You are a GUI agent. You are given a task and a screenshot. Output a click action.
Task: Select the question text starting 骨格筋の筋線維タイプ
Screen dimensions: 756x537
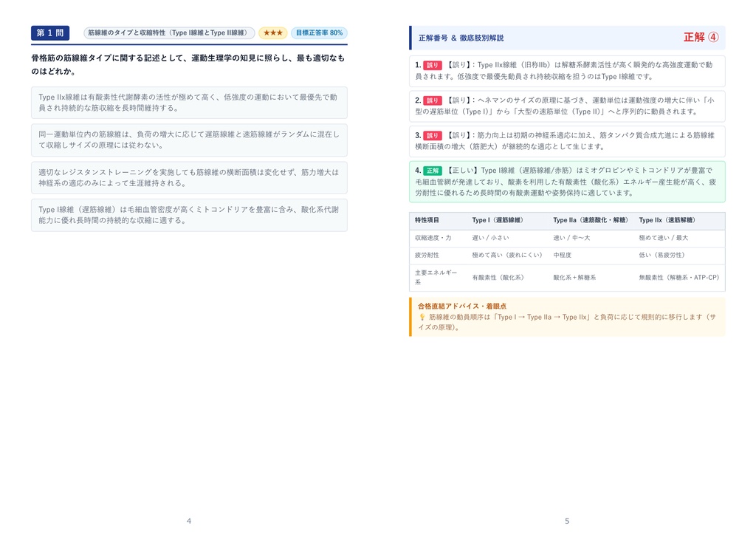click(188, 65)
